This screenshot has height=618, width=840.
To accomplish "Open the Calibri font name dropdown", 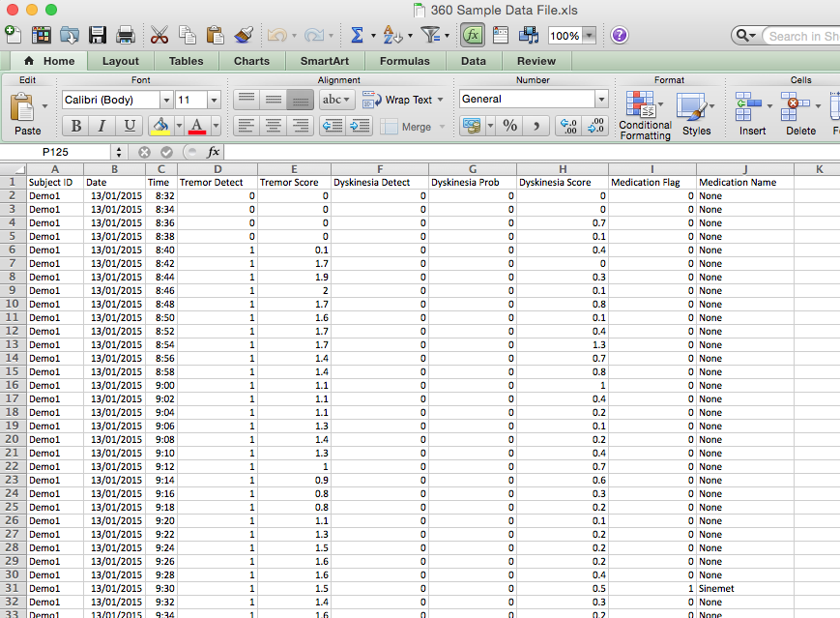I will coord(166,100).
